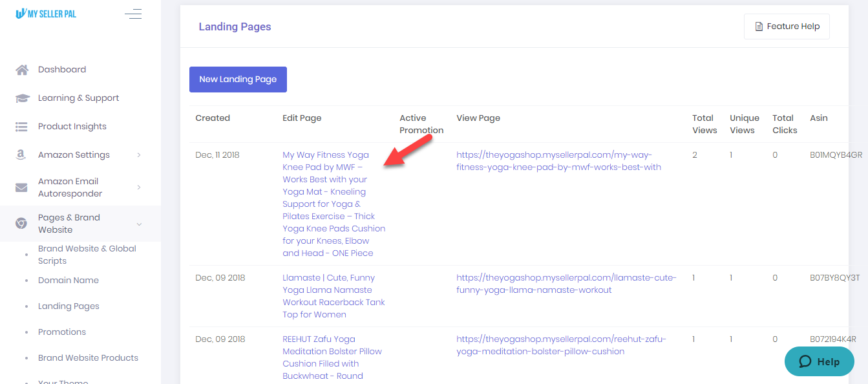
Task: Open the llamaste-cute-funny-yoga view page URL
Action: [566, 284]
